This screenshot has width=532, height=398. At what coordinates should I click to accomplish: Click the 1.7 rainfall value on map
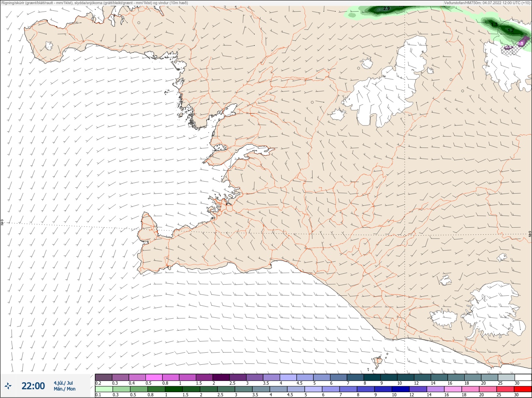tap(511, 31)
